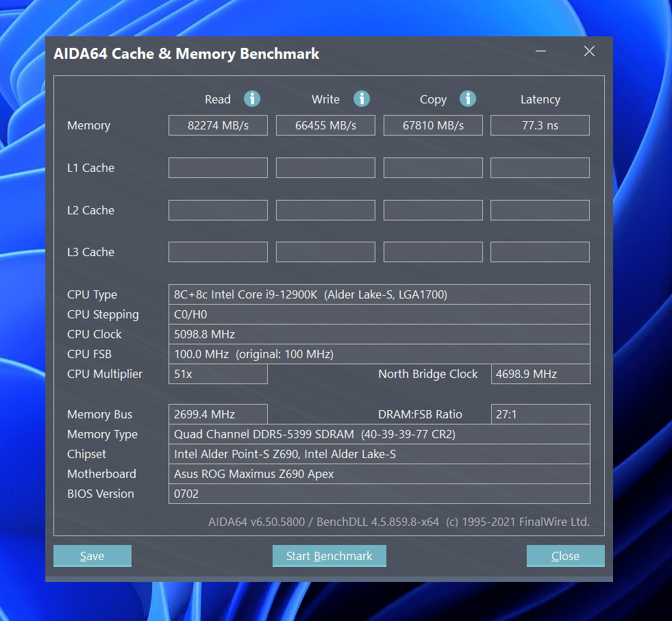Click the L2 Cache row label
This screenshot has height=621, width=672.
point(91,210)
